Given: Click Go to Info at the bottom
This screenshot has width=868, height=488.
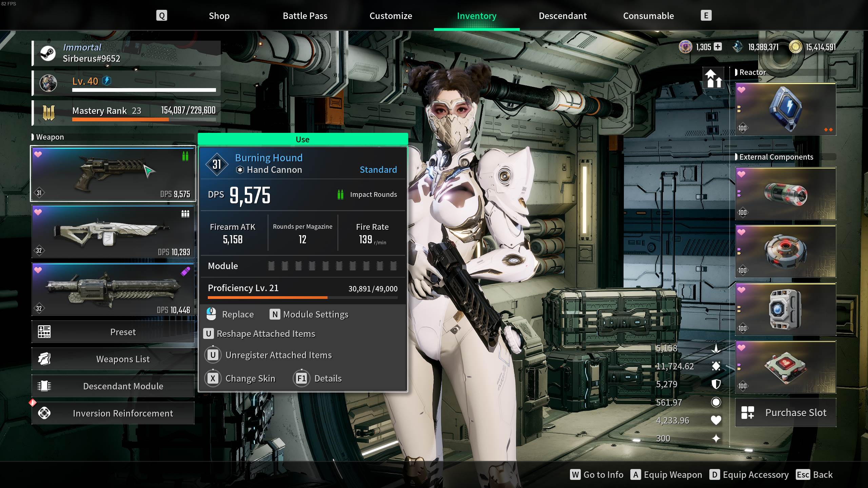Looking at the screenshot, I should click(597, 475).
